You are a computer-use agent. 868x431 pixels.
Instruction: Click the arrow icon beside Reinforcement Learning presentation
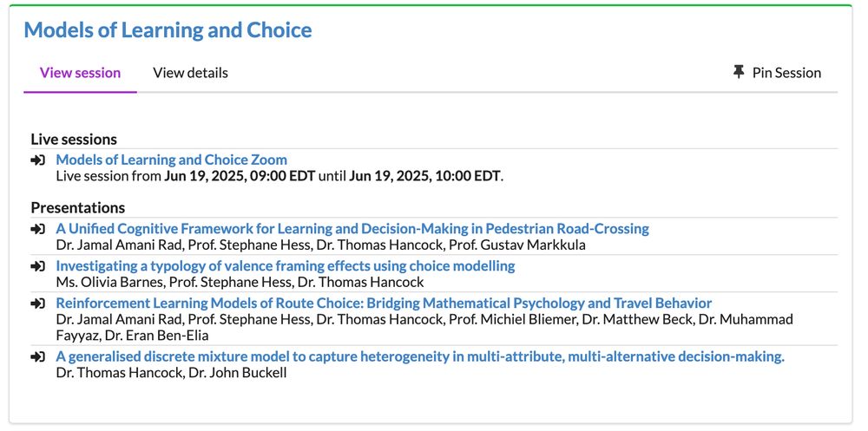click(x=37, y=304)
